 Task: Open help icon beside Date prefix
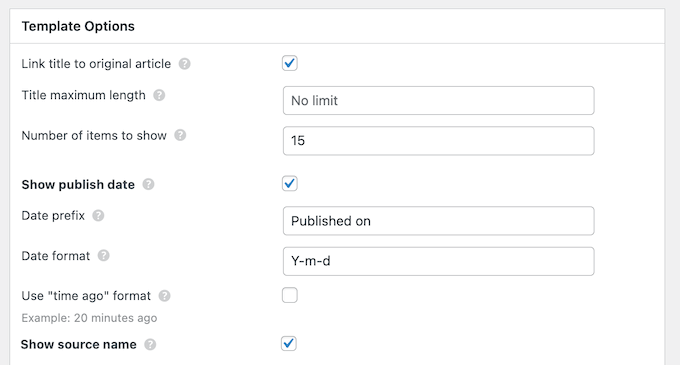(x=98, y=215)
